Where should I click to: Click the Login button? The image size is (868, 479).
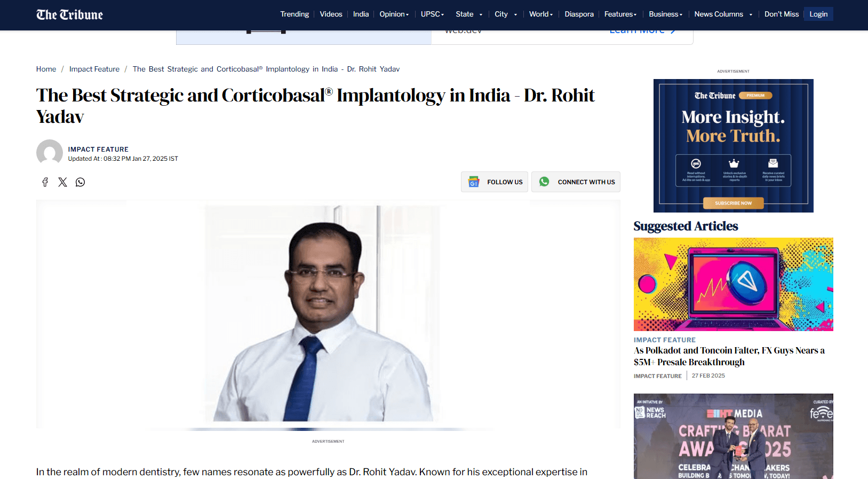point(818,14)
